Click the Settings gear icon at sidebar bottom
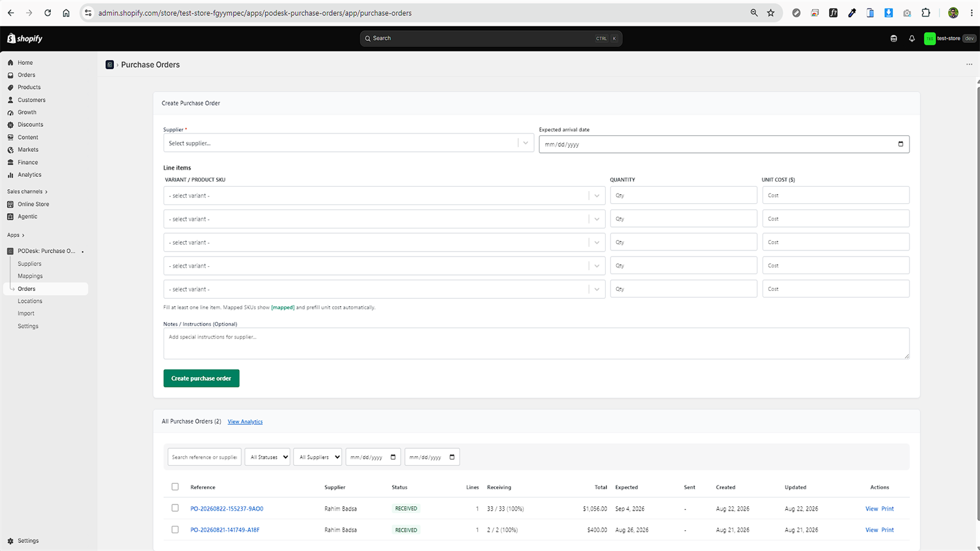 click(10, 541)
